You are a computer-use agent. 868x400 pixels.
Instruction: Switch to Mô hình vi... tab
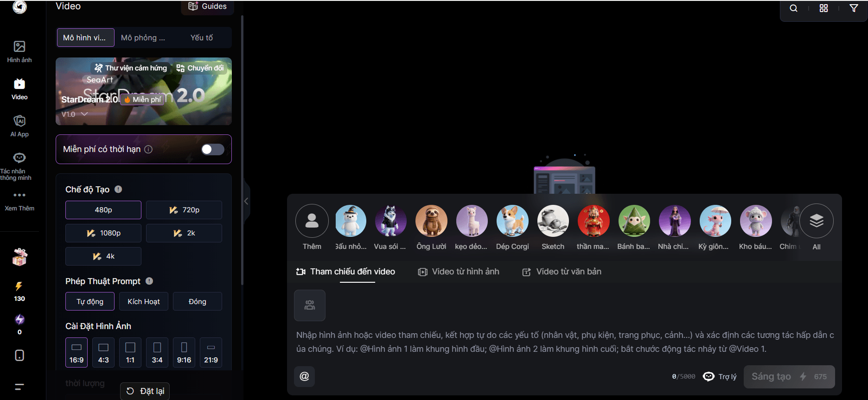point(86,38)
